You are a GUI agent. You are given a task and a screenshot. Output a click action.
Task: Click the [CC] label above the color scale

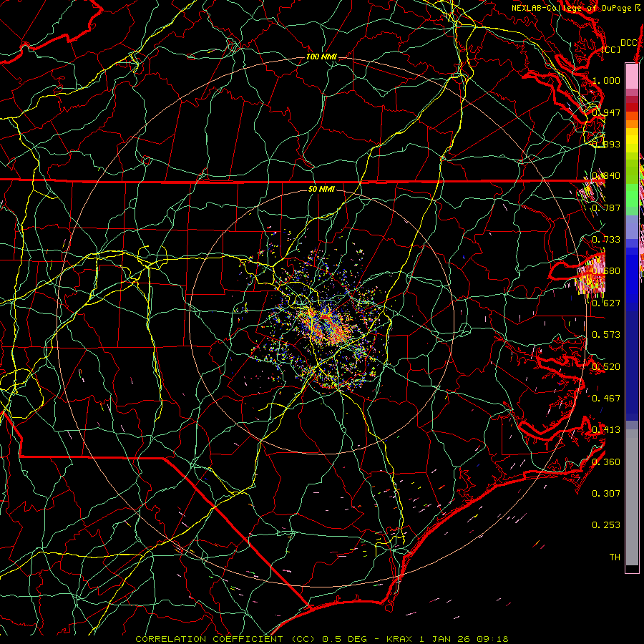pos(611,49)
